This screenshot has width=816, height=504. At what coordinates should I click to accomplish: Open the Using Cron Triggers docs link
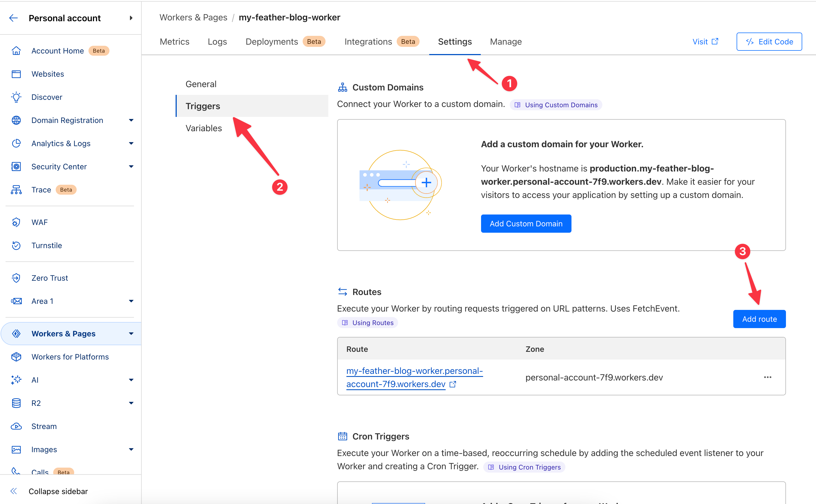coord(524,467)
